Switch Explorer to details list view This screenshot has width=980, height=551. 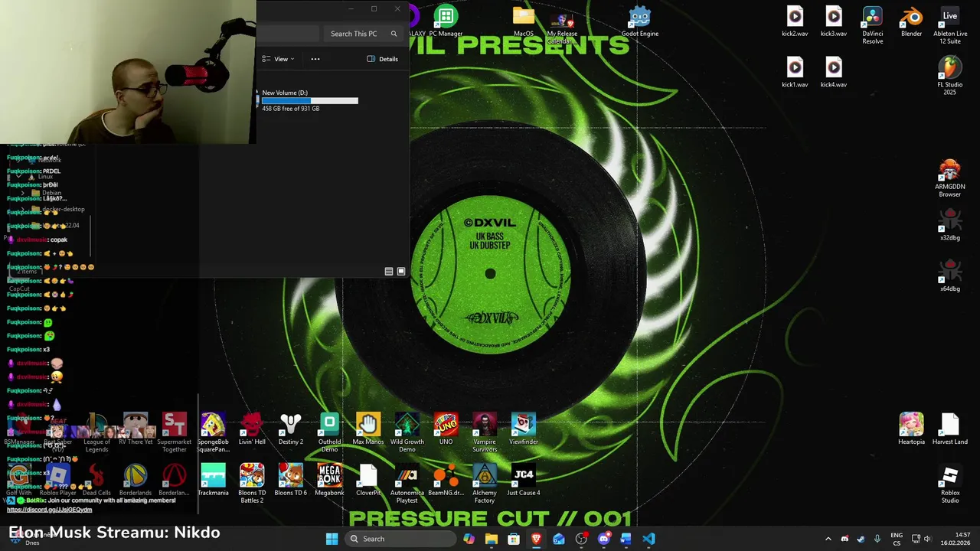click(389, 272)
